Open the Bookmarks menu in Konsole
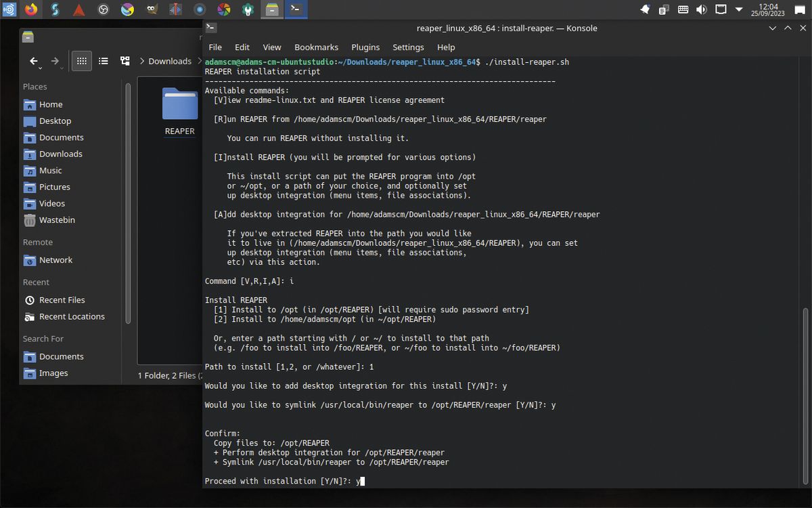 (x=316, y=47)
